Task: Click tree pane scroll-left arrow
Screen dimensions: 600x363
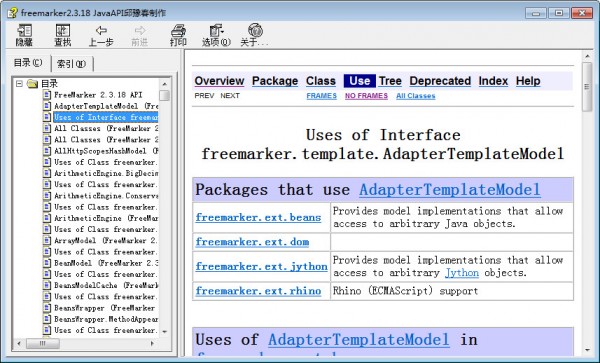Action: pos(19,343)
